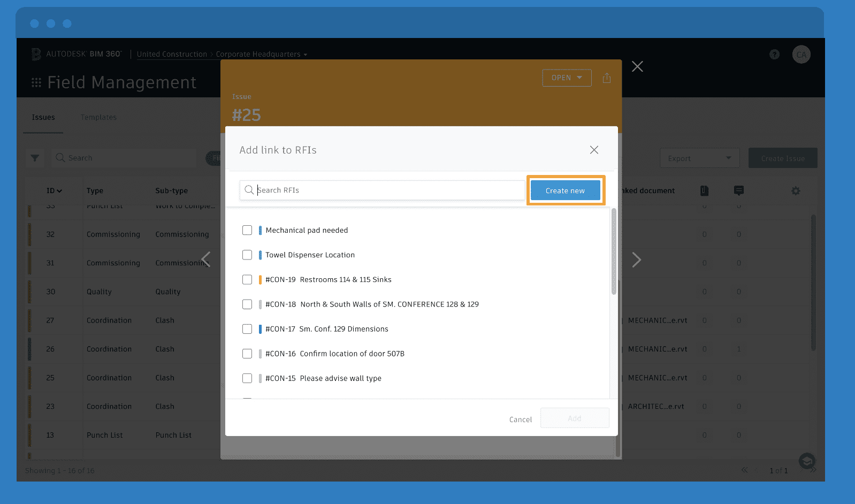This screenshot has height=504, width=855.
Task: Click the blue status marker of Mechanical pad needed
Action: click(x=260, y=230)
